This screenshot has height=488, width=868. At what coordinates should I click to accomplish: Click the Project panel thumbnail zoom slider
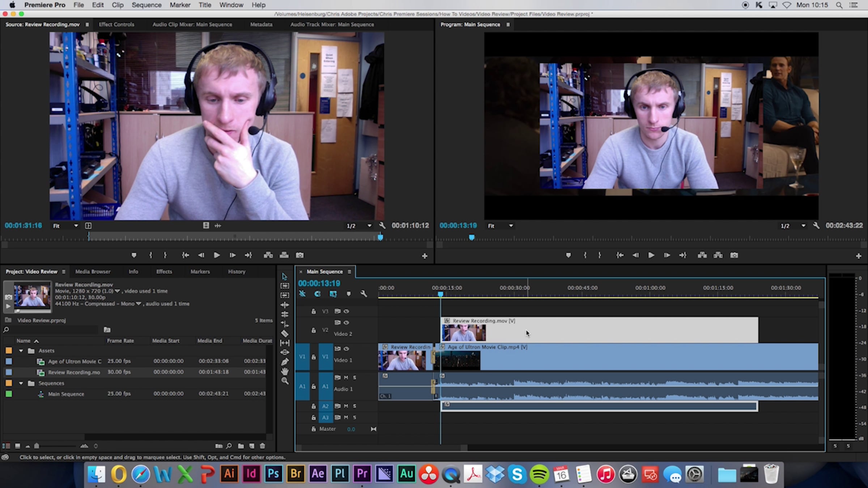(37, 446)
